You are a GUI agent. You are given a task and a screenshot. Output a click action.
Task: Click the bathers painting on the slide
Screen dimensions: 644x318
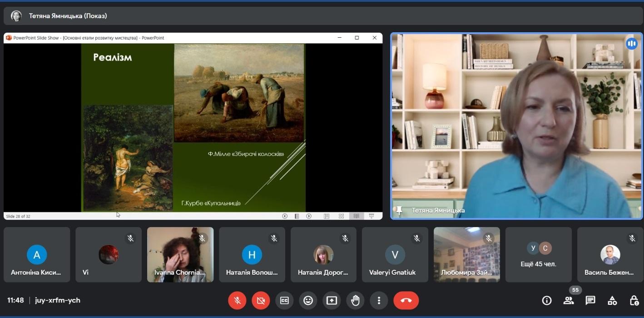[x=128, y=158]
